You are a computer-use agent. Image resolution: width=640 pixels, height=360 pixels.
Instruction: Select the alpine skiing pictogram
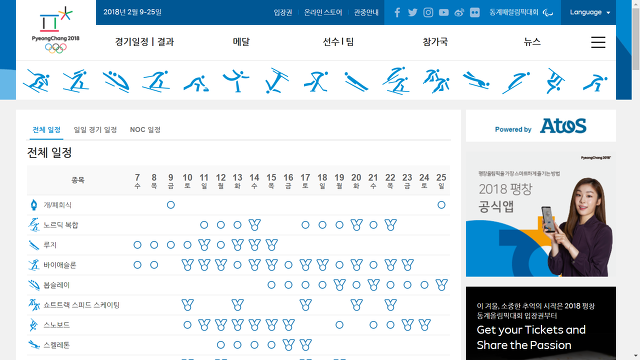coord(37,81)
